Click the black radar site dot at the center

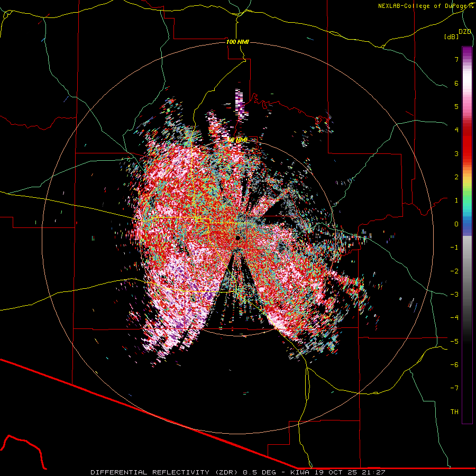click(x=239, y=237)
